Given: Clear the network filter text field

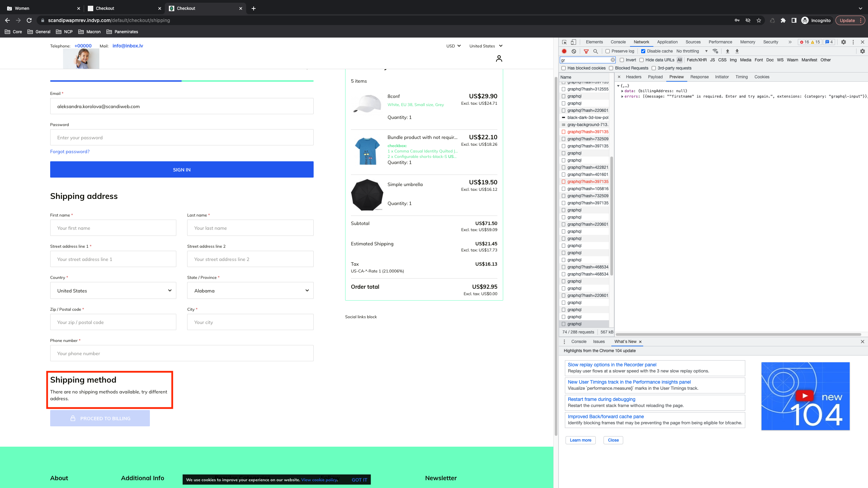Looking at the screenshot, I should point(613,60).
